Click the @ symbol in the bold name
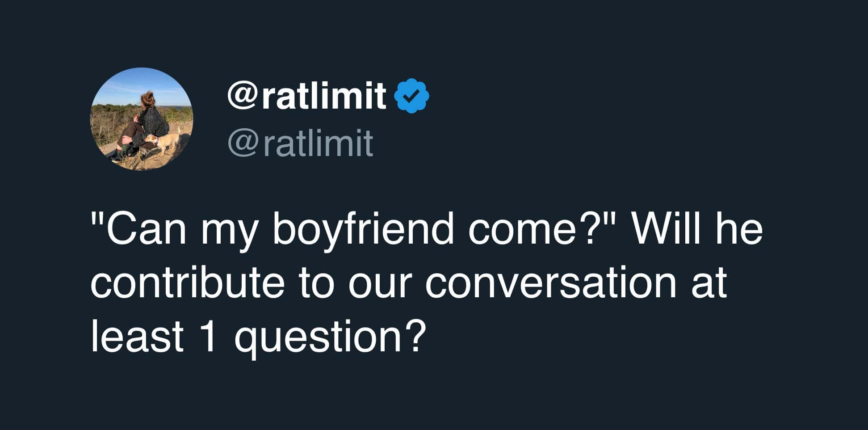The width and height of the screenshot is (868, 430). tap(243, 96)
